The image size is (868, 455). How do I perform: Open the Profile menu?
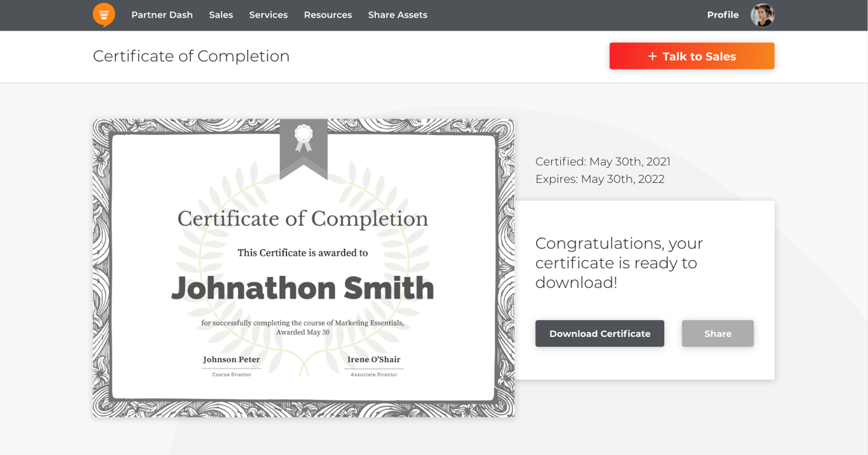tap(722, 15)
